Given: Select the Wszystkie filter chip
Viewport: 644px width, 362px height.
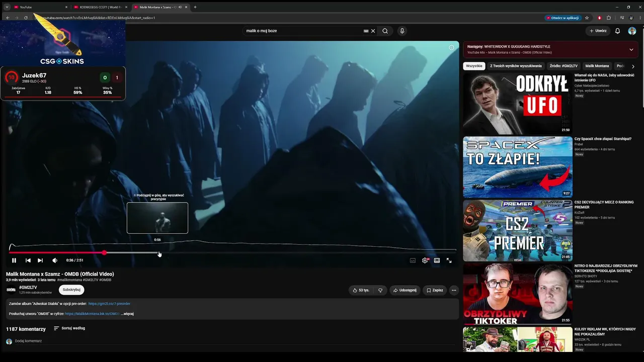Looking at the screenshot, I should [474, 66].
